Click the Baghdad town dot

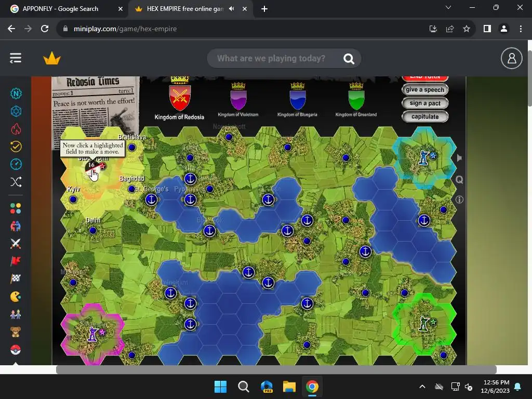tap(131, 189)
